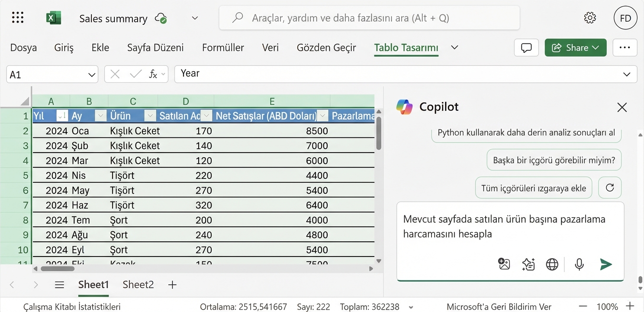Open the sheet list hamburger icon
Image resolution: width=644 pixels, height=312 pixels.
click(x=59, y=285)
